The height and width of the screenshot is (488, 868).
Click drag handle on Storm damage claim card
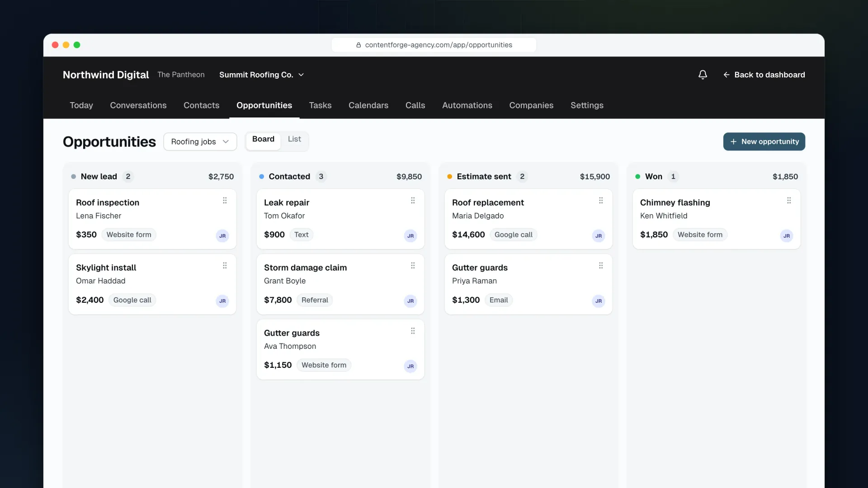[x=413, y=266]
